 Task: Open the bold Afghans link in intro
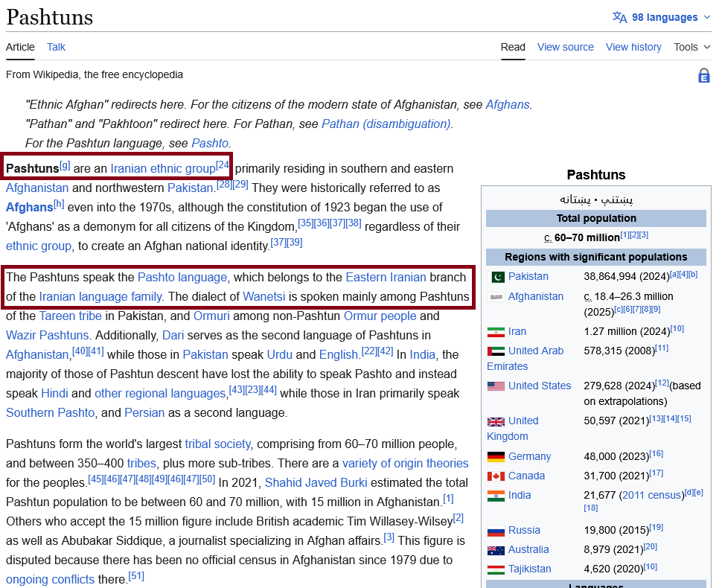point(30,207)
